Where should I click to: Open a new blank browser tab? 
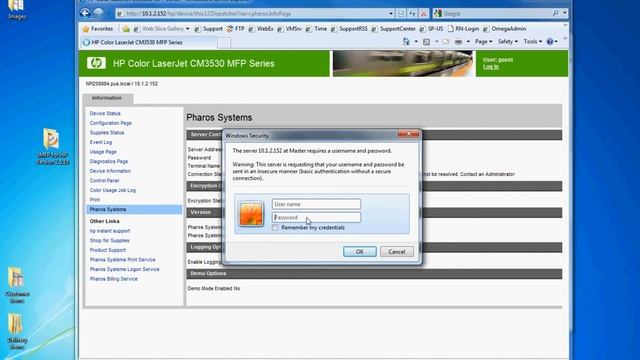tap(224, 42)
